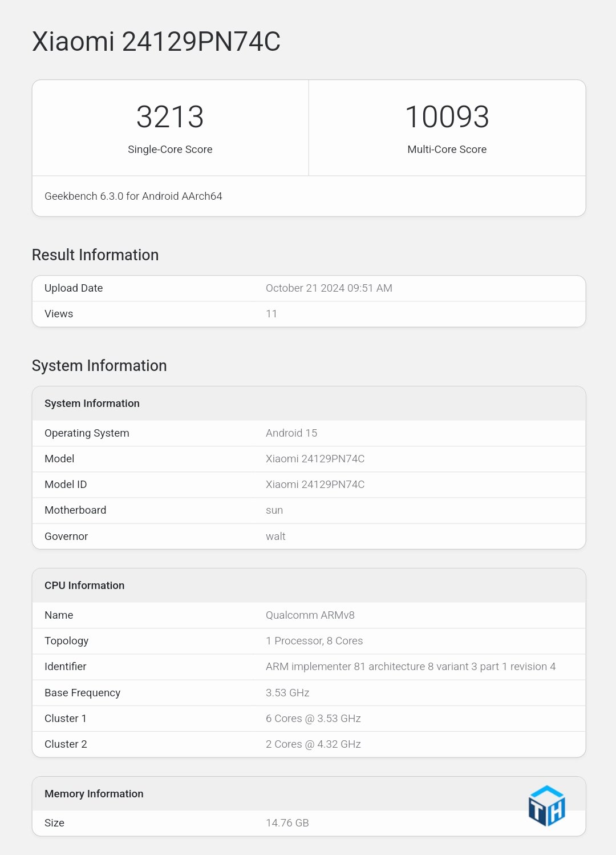616x855 pixels.
Task: Click the Multi-Core Score label
Action: pyautogui.click(x=447, y=150)
